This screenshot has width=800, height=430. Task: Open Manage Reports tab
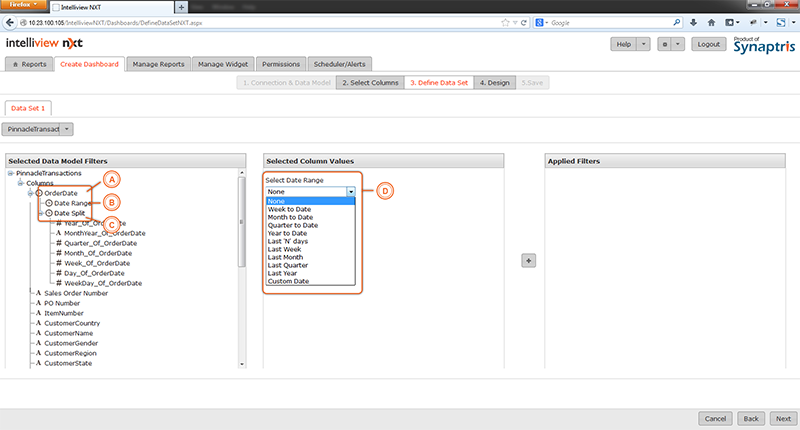(158, 64)
